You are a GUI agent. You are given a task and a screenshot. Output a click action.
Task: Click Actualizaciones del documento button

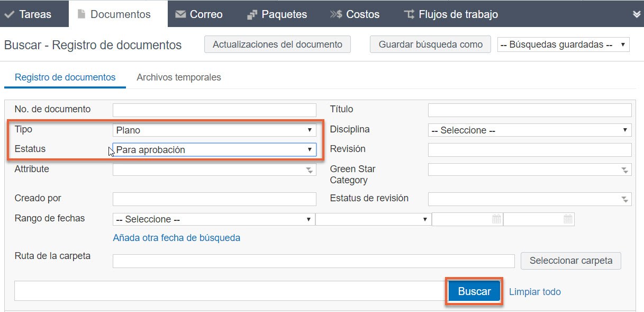(277, 44)
